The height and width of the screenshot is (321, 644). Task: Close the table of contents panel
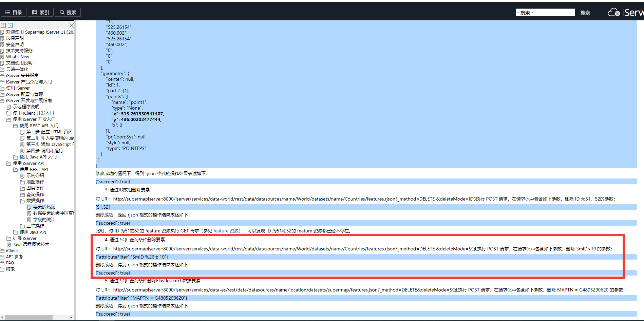(x=72, y=25)
